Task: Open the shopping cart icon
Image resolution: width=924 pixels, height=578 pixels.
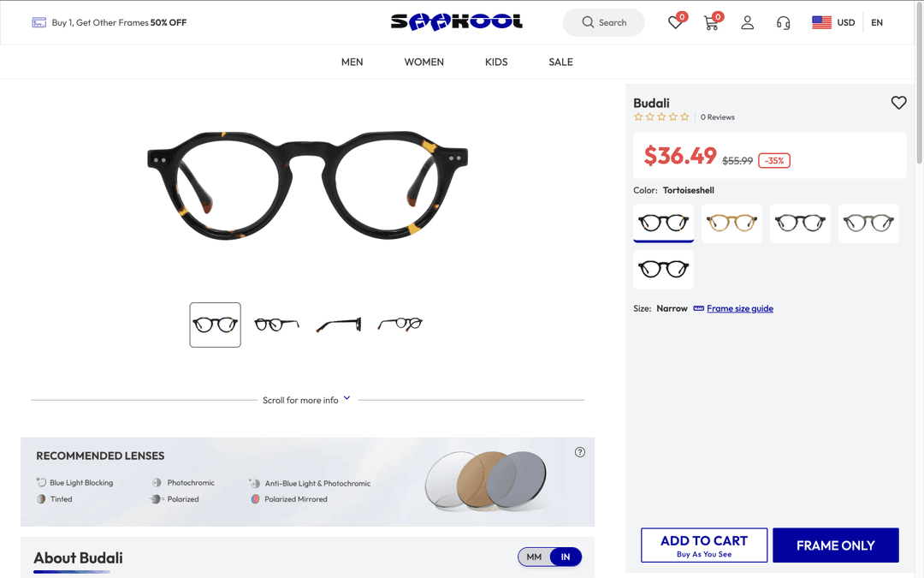Action: (711, 22)
